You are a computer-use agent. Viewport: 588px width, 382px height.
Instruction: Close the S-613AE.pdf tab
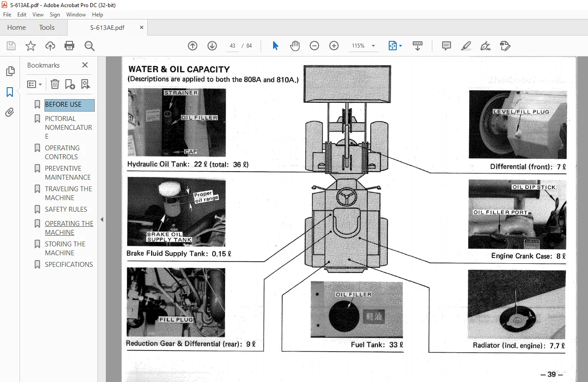(141, 27)
